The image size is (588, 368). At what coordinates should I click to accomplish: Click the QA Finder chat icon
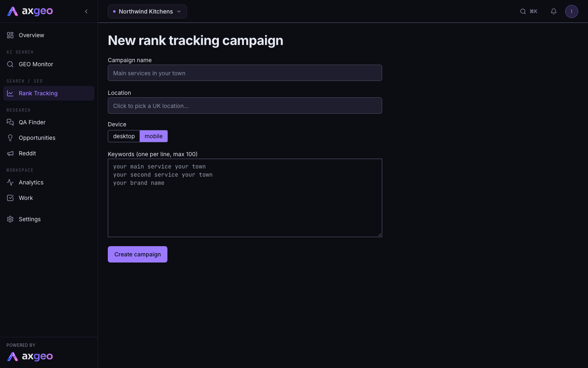pos(10,122)
